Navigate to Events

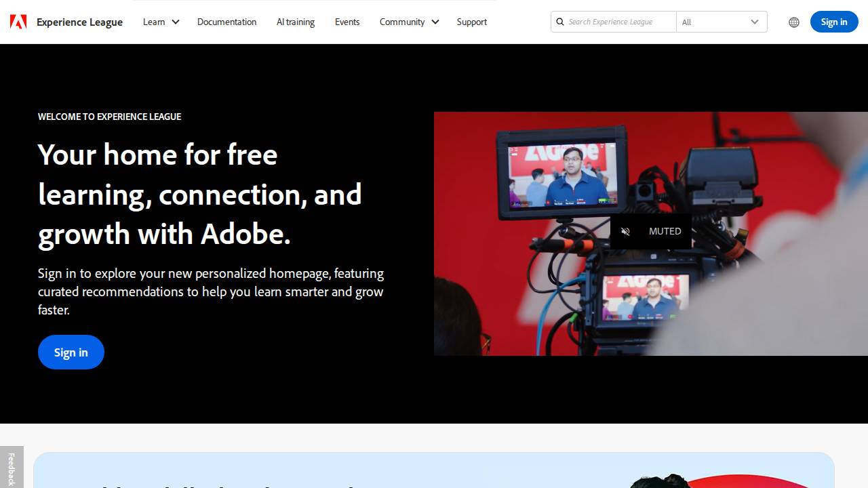(347, 22)
